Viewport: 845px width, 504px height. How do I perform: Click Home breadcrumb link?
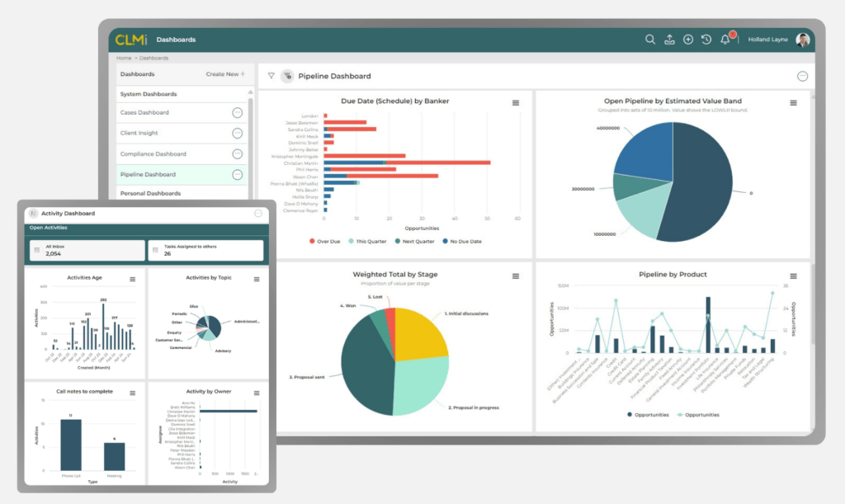pyautogui.click(x=124, y=58)
